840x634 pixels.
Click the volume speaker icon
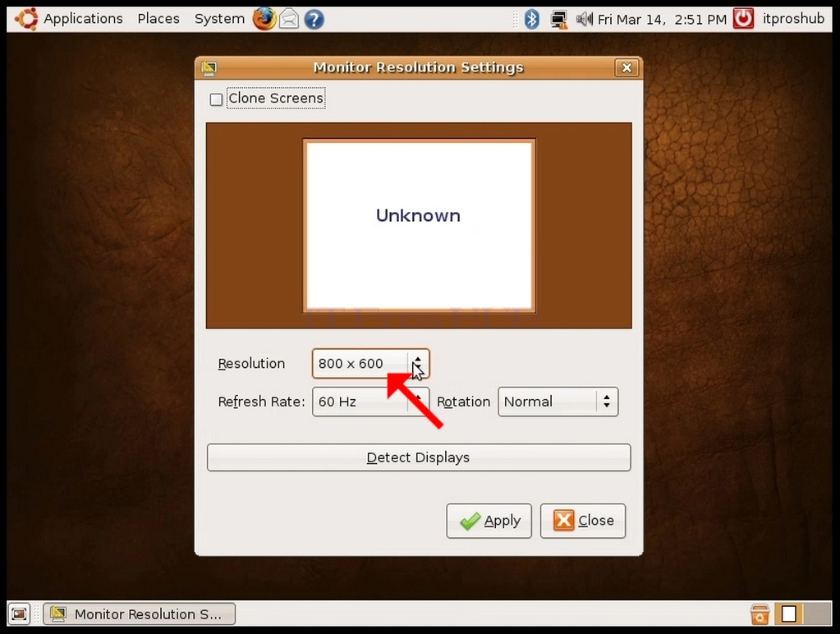[x=584, y=20]
